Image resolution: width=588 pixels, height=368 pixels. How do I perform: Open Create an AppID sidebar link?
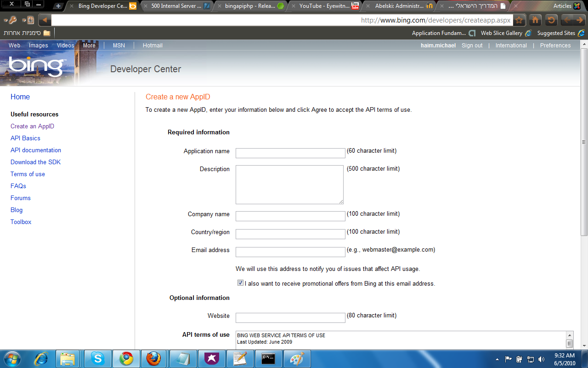coord(32,126)
